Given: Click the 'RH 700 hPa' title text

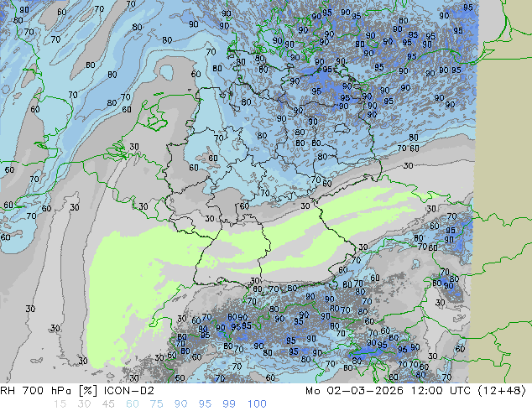Looking at the screenshot, I should pyautogui.click(x=36, y=391).
